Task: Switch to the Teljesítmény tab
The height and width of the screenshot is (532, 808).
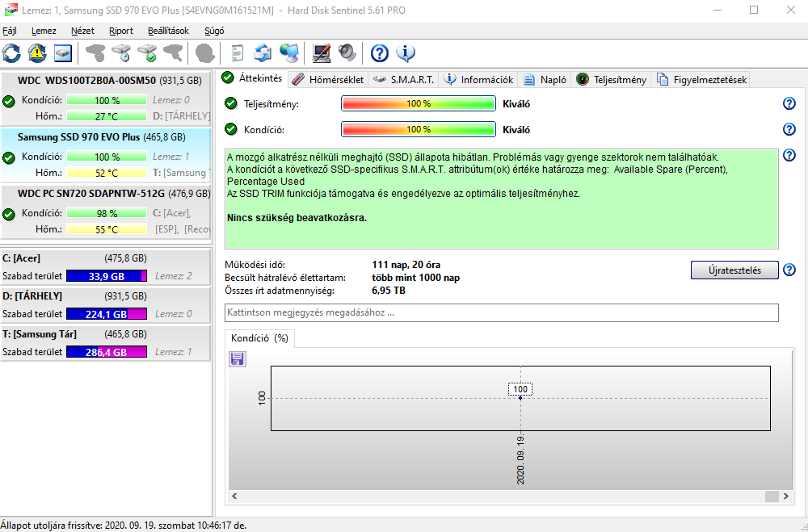Action: tap(611, 80)
